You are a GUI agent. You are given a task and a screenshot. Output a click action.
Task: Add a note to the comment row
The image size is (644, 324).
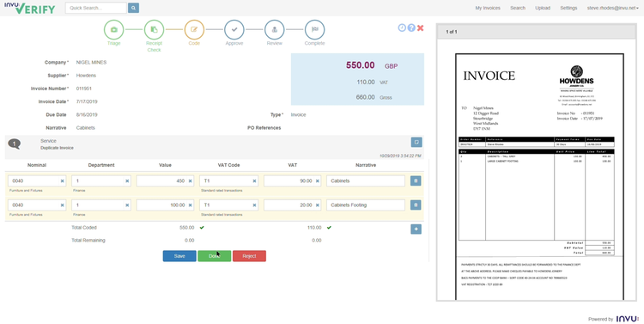(416, 143)
